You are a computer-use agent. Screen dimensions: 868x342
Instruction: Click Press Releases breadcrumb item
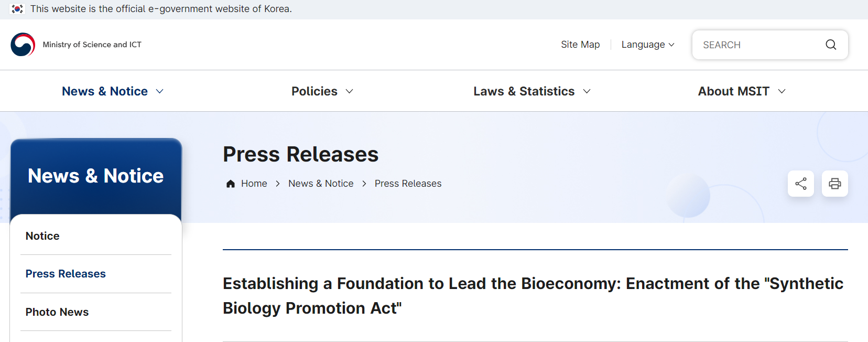coord(408,184)
